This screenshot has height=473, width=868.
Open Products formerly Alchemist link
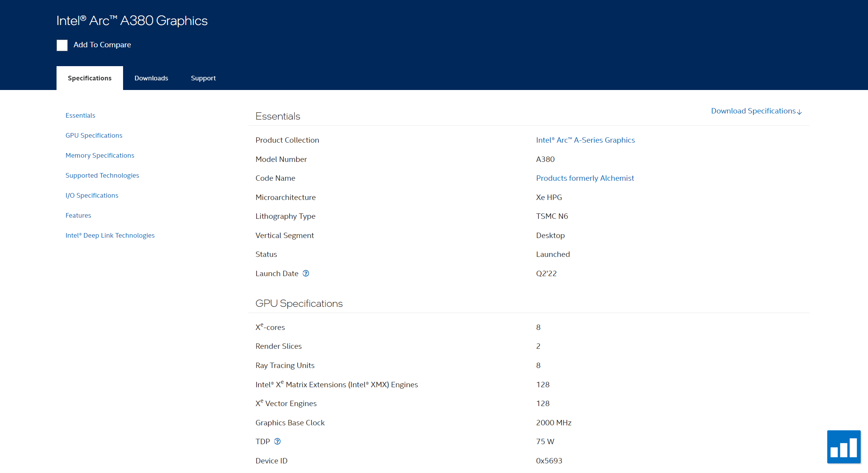pyautogui.click(x=585, y=178)
